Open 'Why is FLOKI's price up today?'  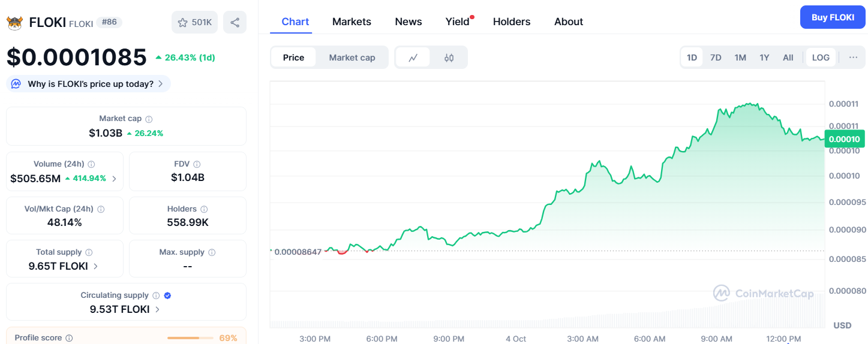click(x=89, y=84)
